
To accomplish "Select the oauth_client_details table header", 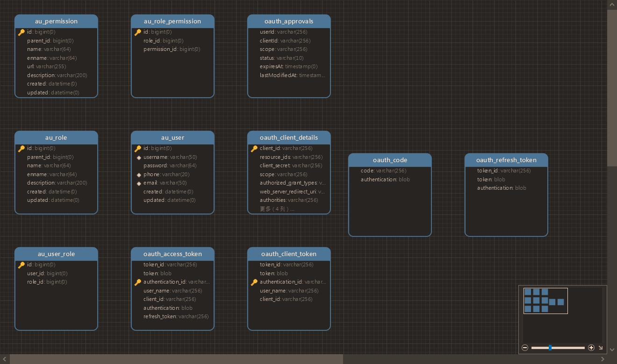I will tap(289, 137).
